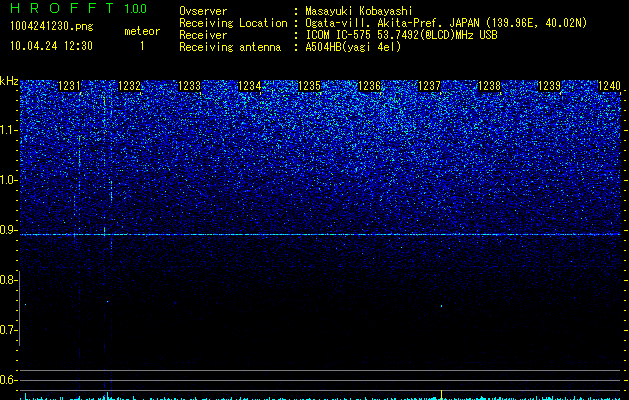Click the meteor count value 1
The height and width of the screenshot is (400, 629).
tap(142, 46)
